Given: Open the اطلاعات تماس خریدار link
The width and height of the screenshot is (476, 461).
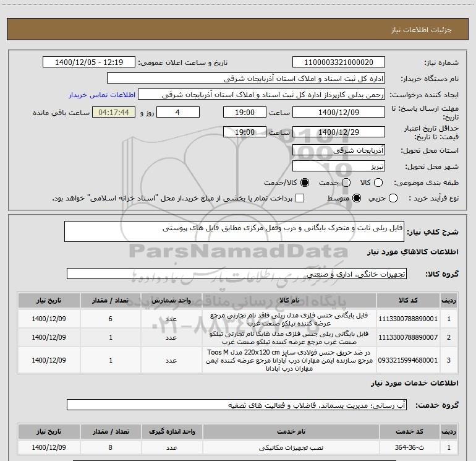Looking at the screenshot, I should pyautogui.click(x=102, y=95).
